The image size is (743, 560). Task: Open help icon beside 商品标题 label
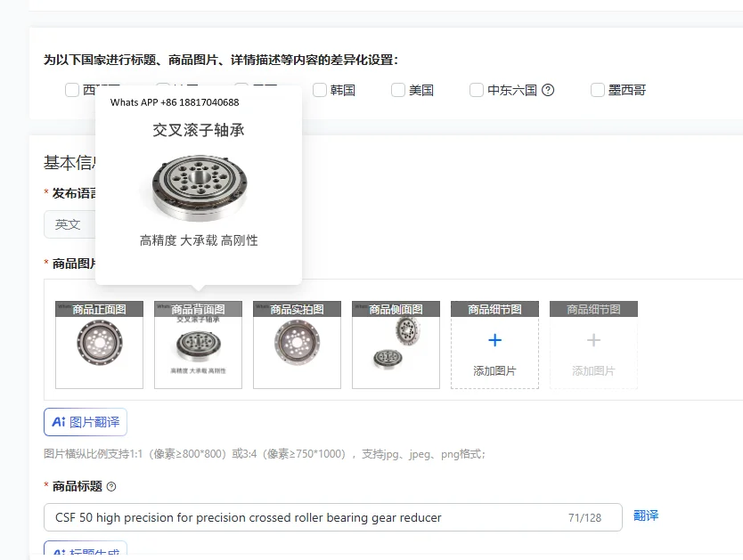(111, 487)
